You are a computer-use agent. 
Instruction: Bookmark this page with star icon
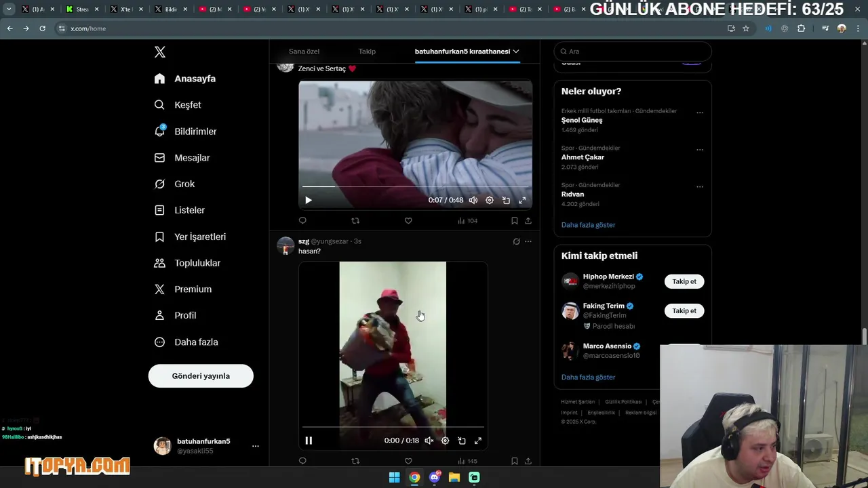click(746, 28)
